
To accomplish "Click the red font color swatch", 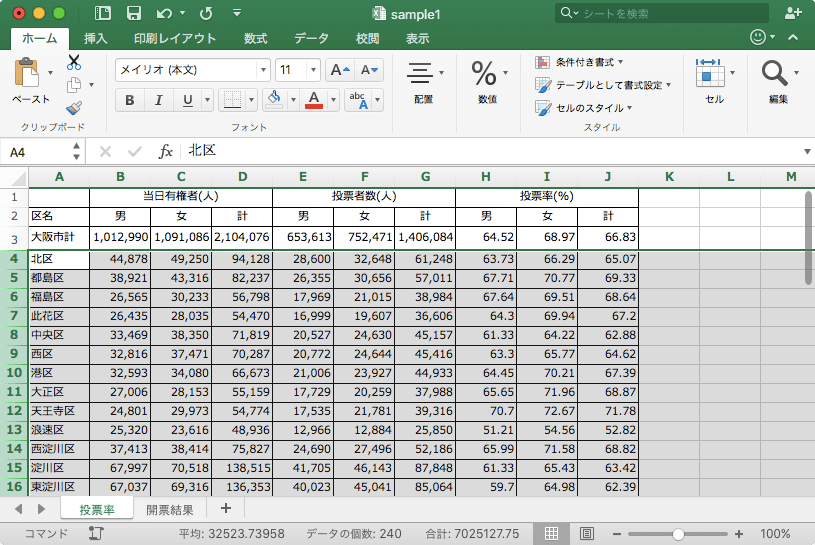I will click(314, 100).
